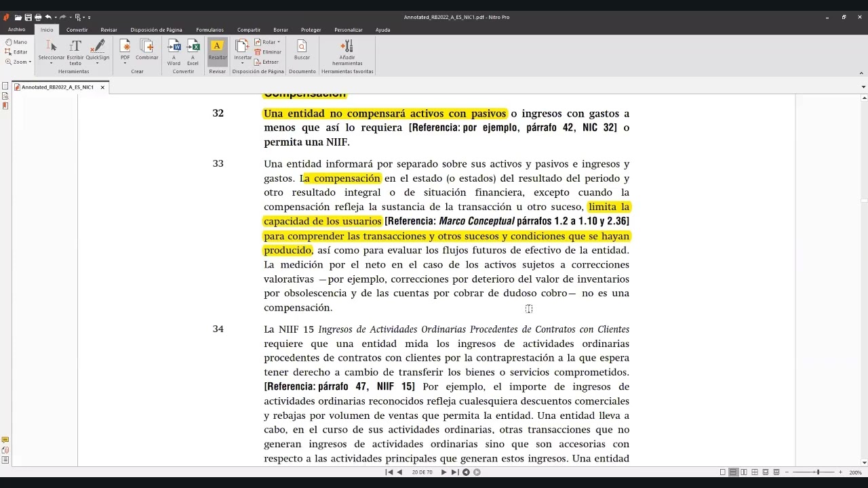Open the Zoom tool dropdown
Viewport: 868px width, 488px height.
[18, 62]
